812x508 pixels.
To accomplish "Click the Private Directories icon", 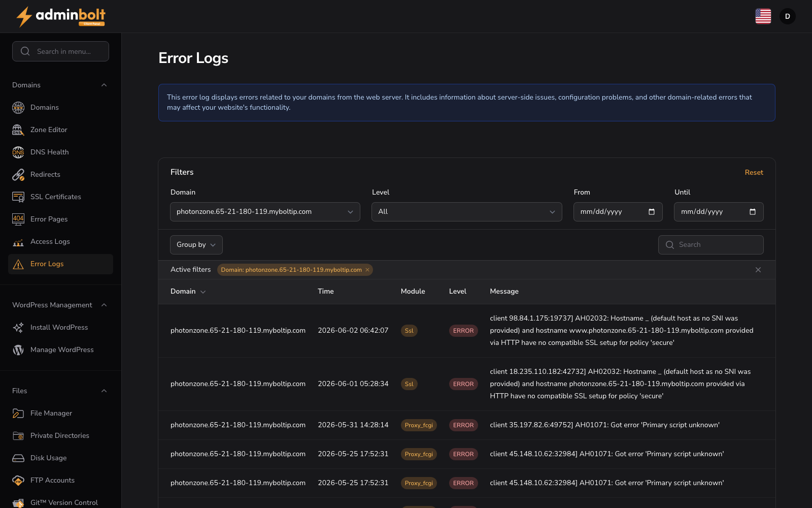I will (18, 435).
